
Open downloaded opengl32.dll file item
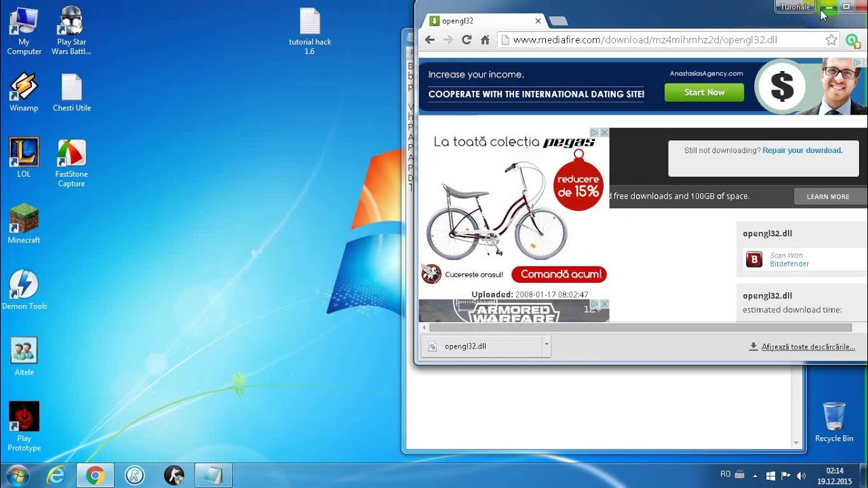[482, 346]
